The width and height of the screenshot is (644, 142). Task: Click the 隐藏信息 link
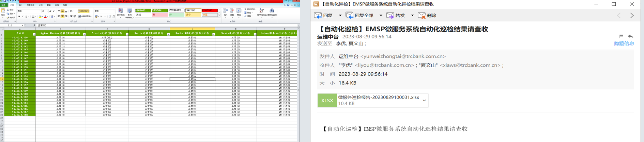624,43
